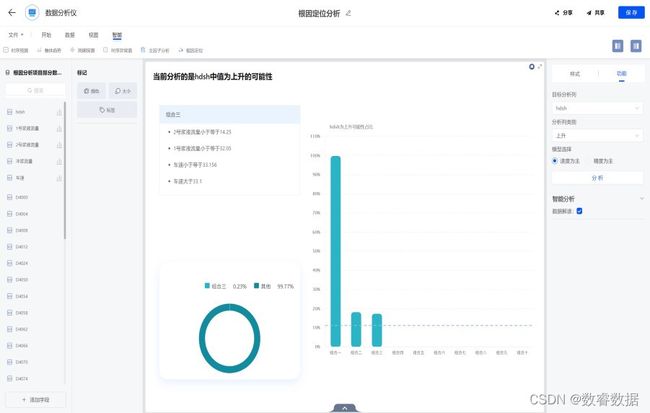Viewport: 650px width, 413px height.
Task: Select the 精度为主 radio option
Action: (x=603, y=161)
